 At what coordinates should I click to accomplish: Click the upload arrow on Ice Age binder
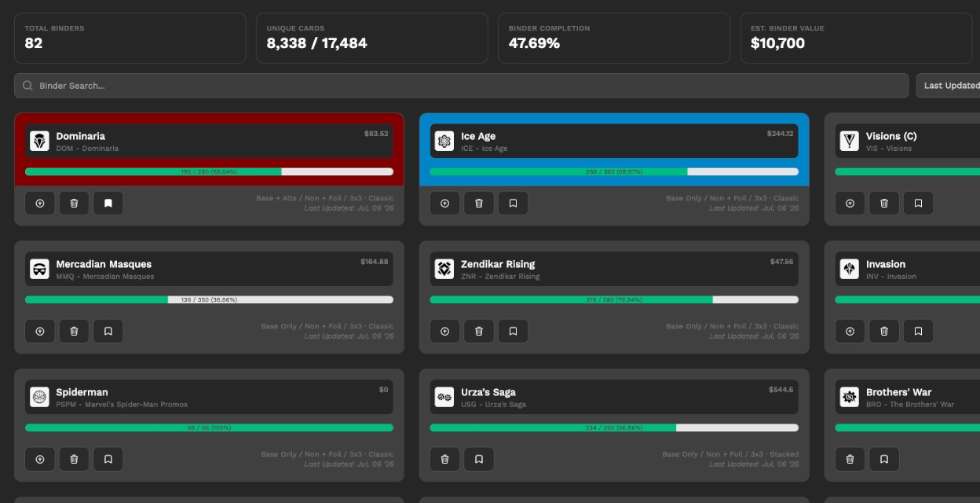[x=445, y=204]
